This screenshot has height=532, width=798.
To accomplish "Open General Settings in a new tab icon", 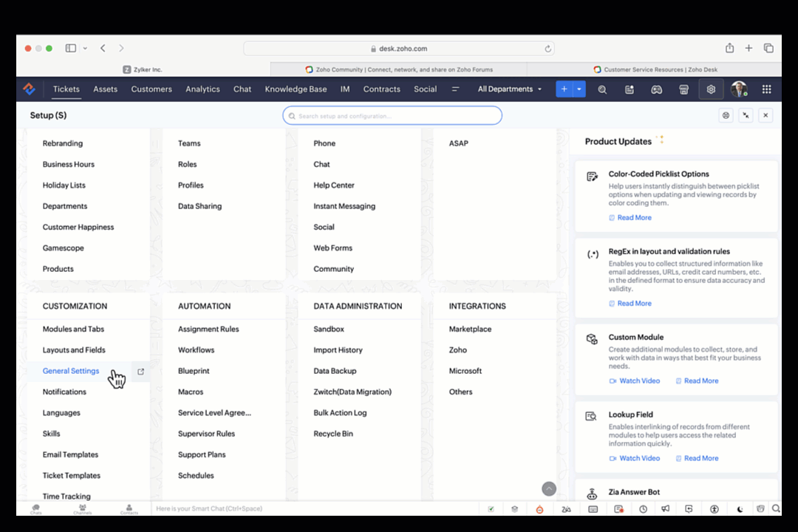I will [x=141, y=372].
